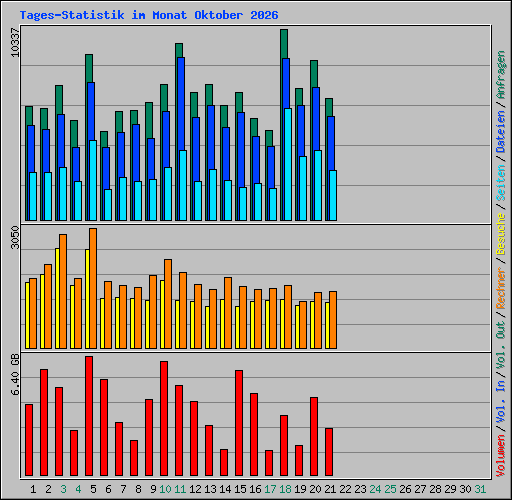Image resolution: width=512 pixels, height=500 pixels.
Task: Click the orange Rechner bar for day 10
Action: 168,304
